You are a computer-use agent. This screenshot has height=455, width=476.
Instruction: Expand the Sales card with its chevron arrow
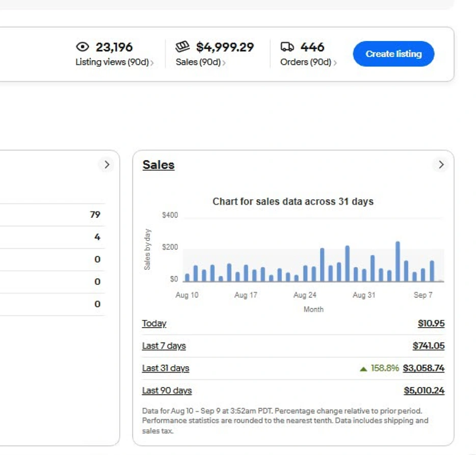[441, 165]
